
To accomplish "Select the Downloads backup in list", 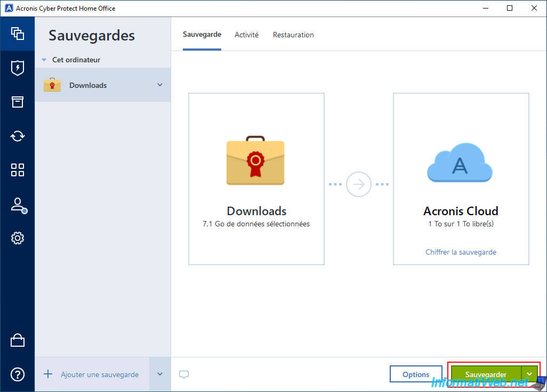I will pyautogui.click(x=103, y=85).
